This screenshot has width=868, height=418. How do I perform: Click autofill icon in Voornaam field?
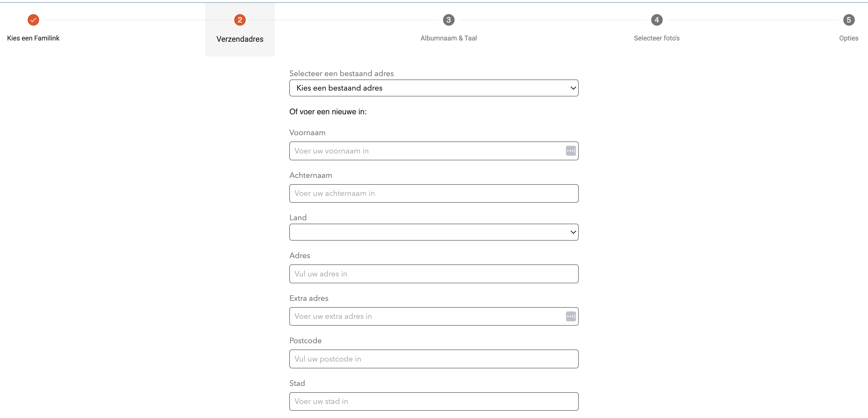(571, 151)
